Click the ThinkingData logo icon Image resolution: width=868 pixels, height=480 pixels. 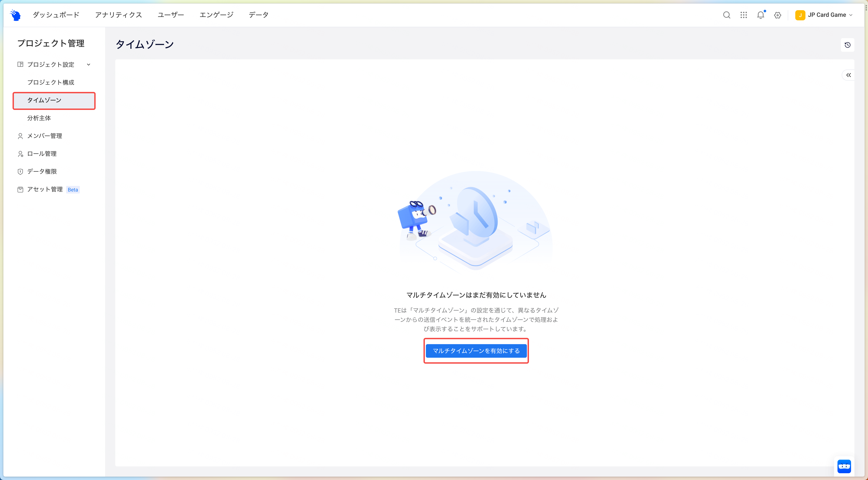(15, 15)
